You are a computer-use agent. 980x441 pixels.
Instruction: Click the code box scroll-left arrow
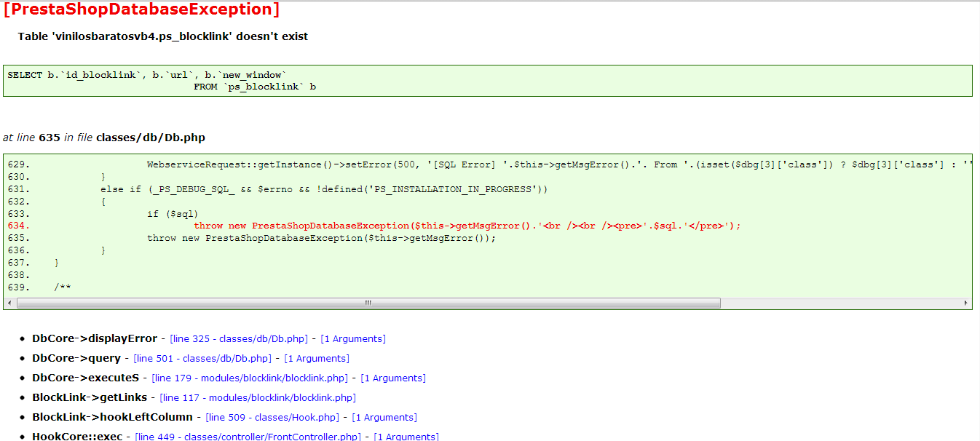click(x=9, y=303)
